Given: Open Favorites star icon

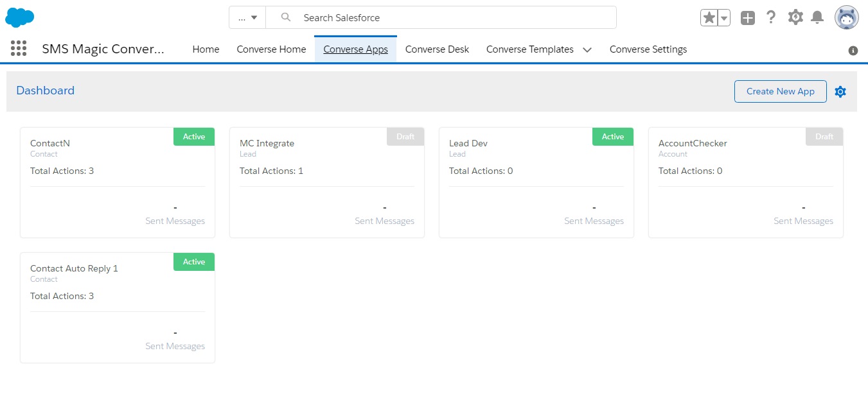Looking at the screenshot, I should 709,18.
